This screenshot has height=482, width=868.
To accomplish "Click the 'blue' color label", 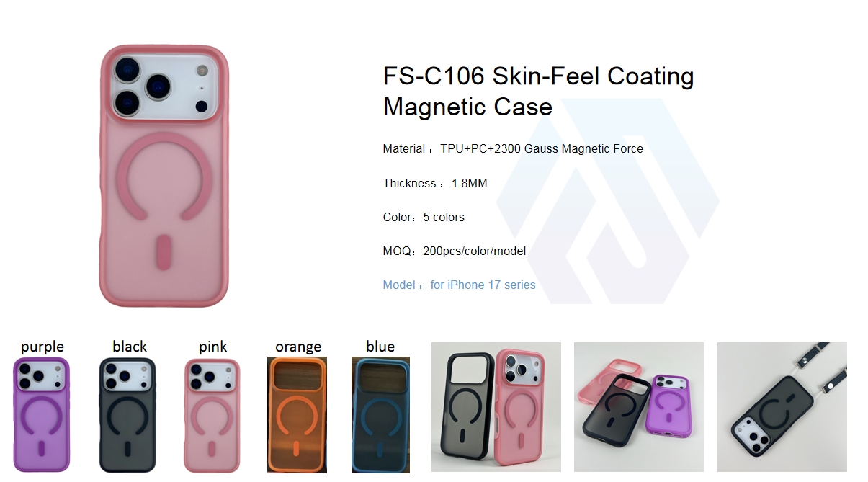I will 380,347.
